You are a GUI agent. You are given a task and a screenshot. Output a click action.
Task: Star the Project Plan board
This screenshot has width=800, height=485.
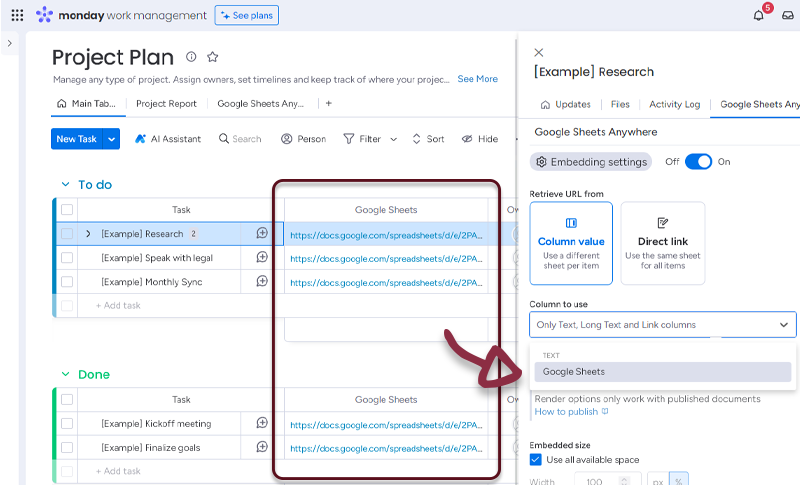pyautogui.click(x=212, y=57)
